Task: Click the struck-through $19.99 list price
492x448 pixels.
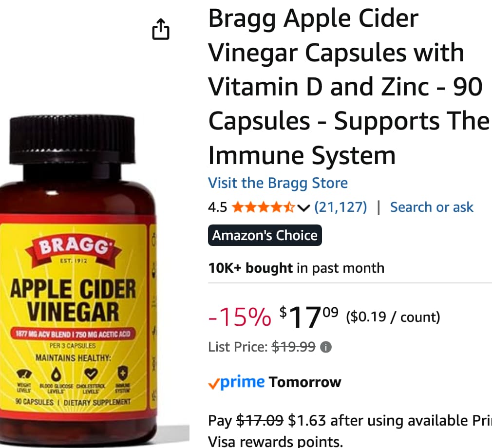Action: point(293,347)
